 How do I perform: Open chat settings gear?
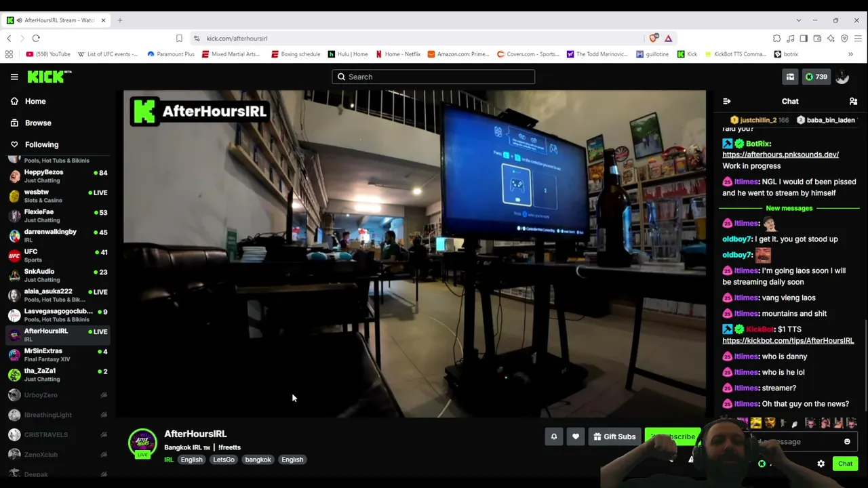pyautogui.click(x=821, y=464)
